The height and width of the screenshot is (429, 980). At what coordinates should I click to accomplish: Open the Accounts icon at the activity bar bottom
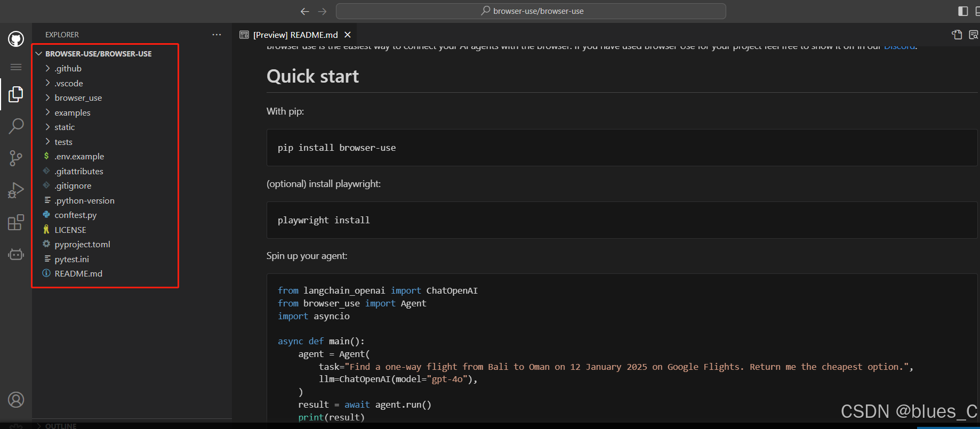(16, 400)
